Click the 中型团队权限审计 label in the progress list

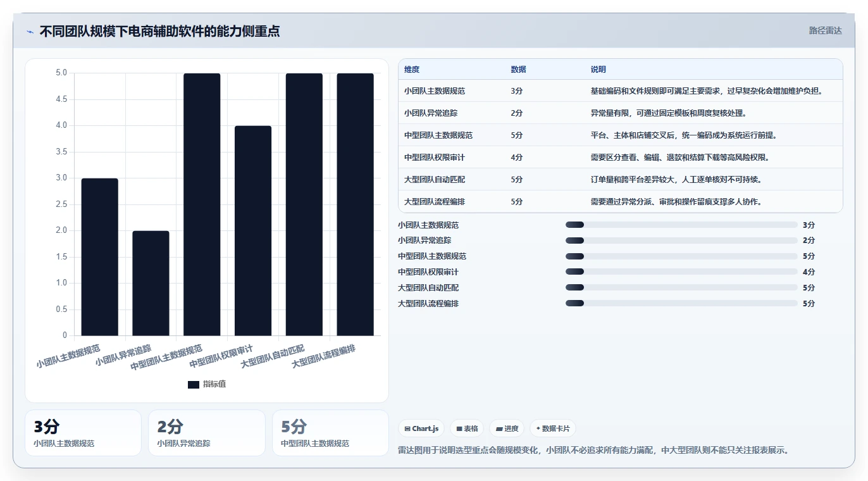[x=428, y=272]
